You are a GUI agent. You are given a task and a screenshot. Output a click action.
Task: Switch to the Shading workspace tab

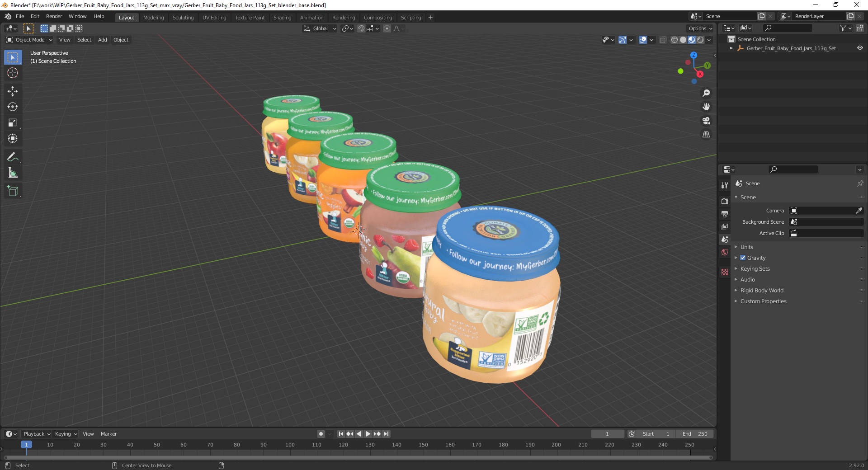click(282, 18)
